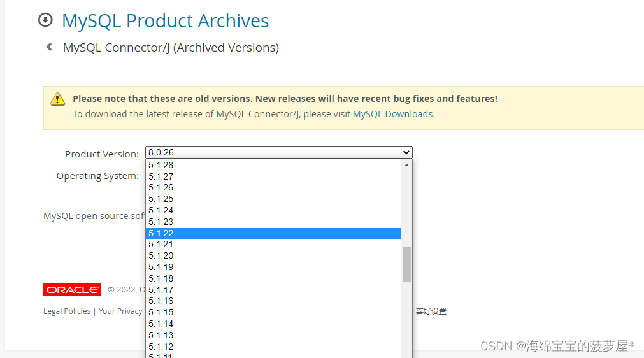Choose version 5.1.19 option

point(273,268)
